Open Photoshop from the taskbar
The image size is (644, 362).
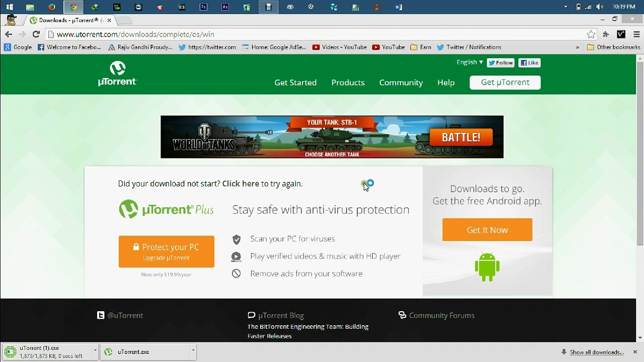203,7
